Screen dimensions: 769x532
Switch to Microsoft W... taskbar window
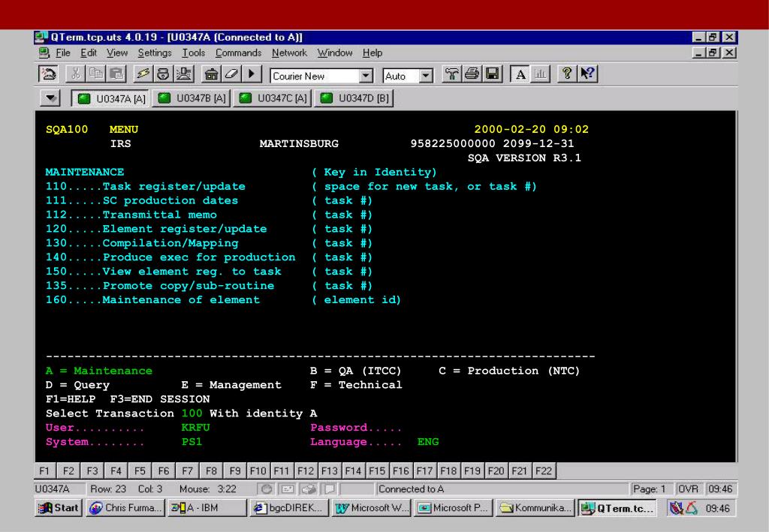coord(372,508)
